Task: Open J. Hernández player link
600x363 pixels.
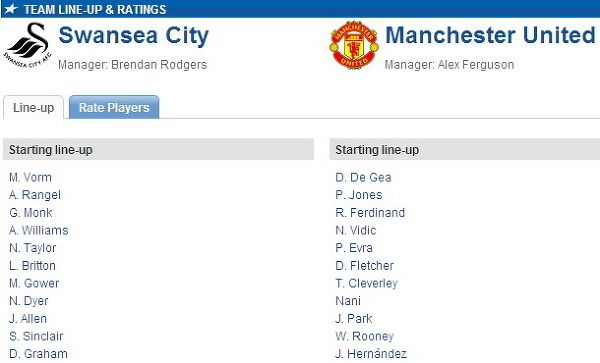Action: coord(371,354)
